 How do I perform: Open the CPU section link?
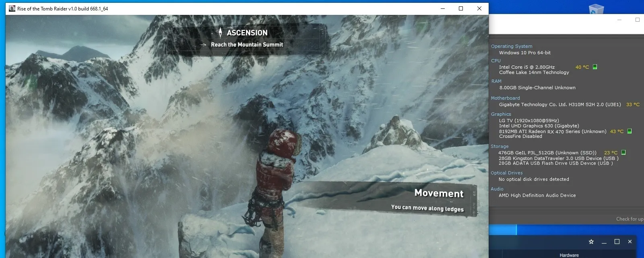pyautogui.click(x=496, y=61)
